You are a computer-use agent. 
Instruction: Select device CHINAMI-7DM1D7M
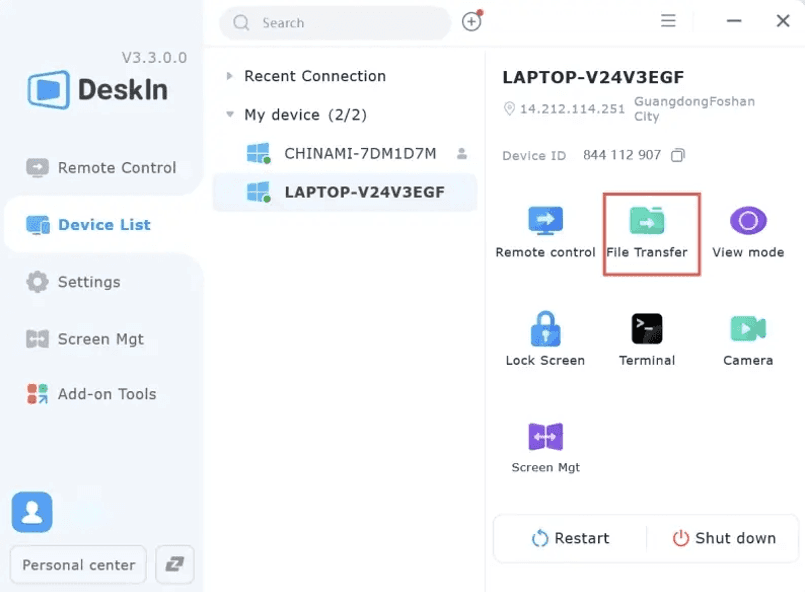[x=345, y=154]
